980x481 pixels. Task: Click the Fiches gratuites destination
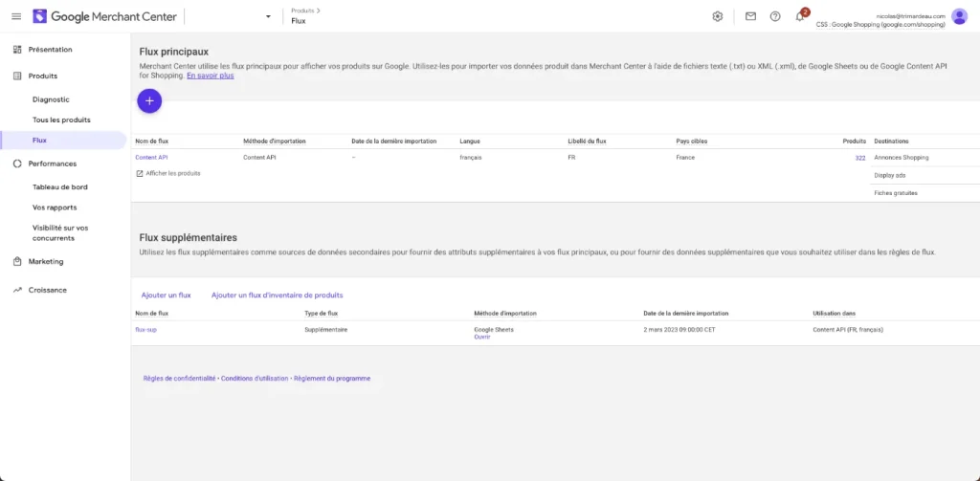[x=896, y=193]
